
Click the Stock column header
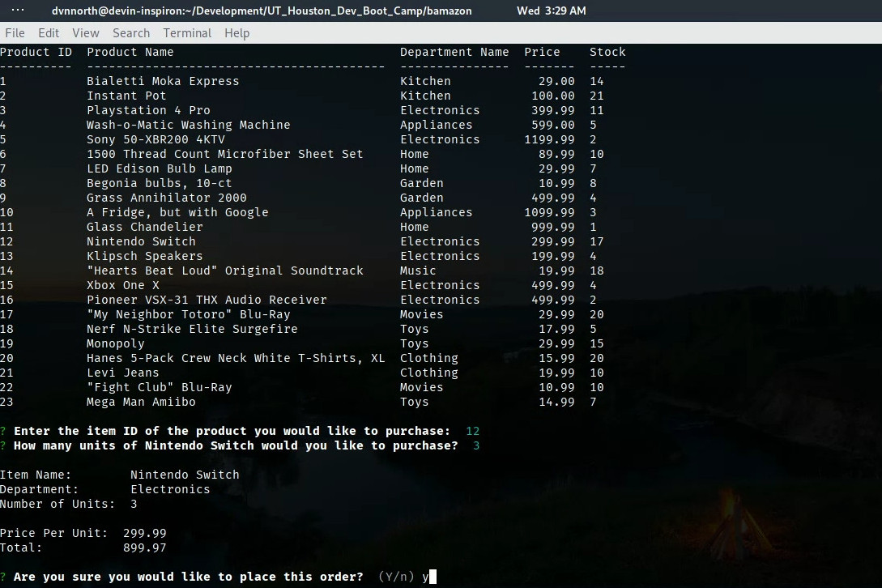point(607,52)
